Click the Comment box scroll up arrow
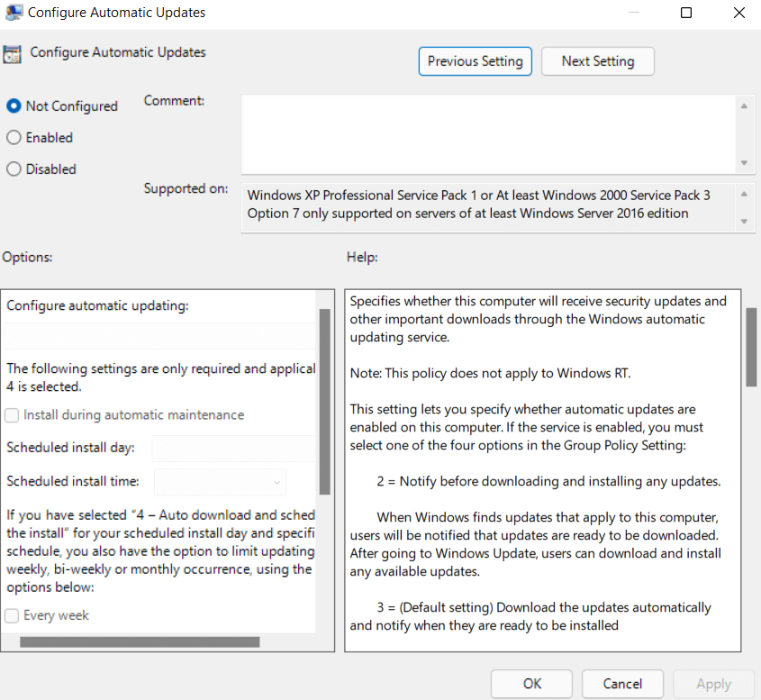The width and height of the screenshot is (761, 700). [744, 106]
